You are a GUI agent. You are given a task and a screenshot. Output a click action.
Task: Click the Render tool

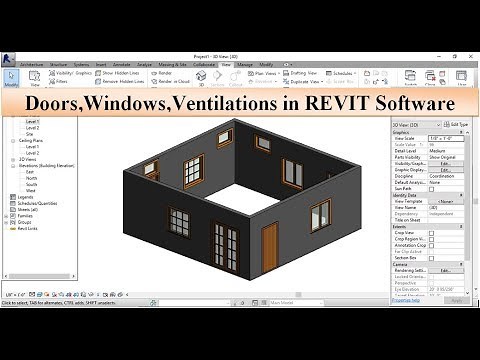[161, 73]
